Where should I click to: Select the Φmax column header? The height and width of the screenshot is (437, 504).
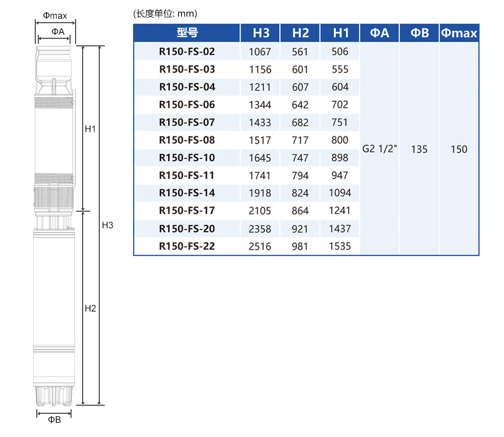coord(459,33)
